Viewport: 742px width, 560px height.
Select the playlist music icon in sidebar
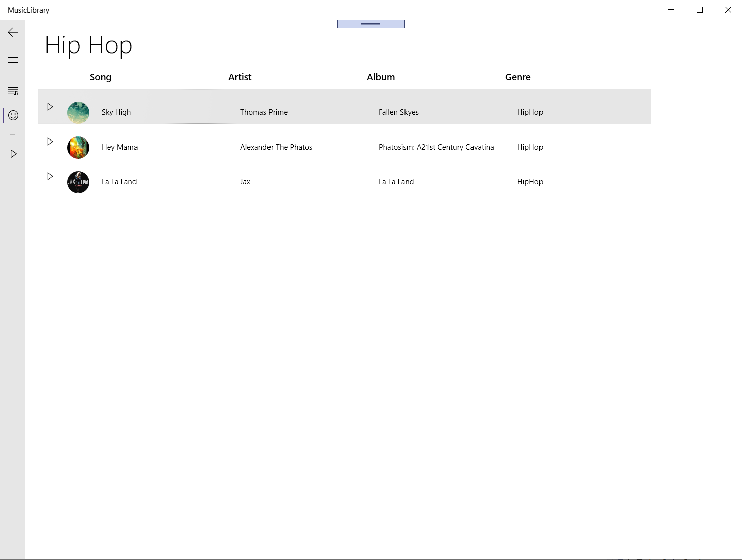(x=12, y=91)
